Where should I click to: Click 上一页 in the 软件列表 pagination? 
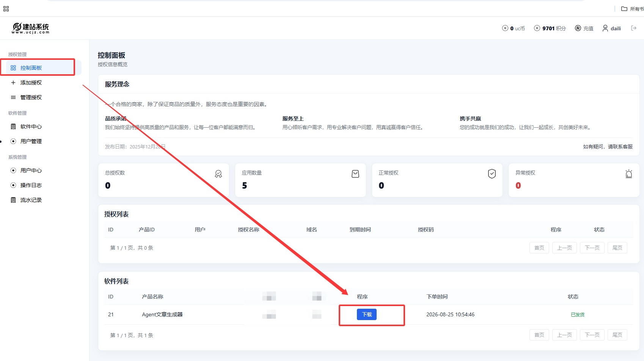pyautogui.click(x=564, y=335)
